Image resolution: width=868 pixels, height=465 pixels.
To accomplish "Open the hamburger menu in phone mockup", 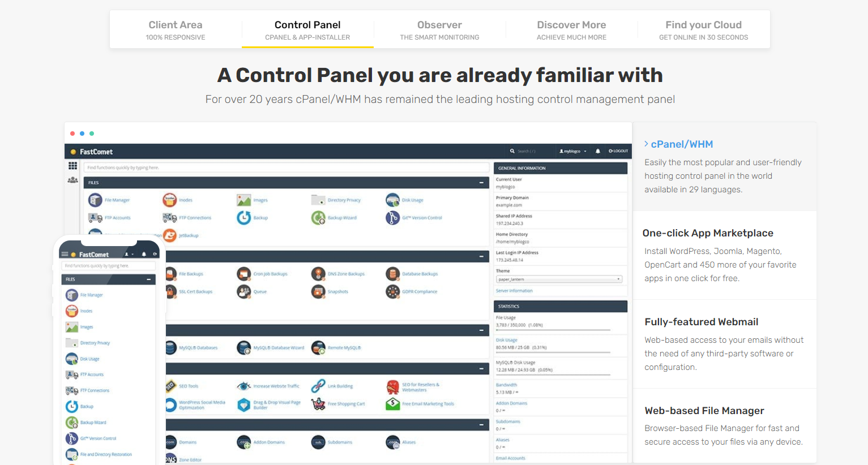I will tap(65, 255).
